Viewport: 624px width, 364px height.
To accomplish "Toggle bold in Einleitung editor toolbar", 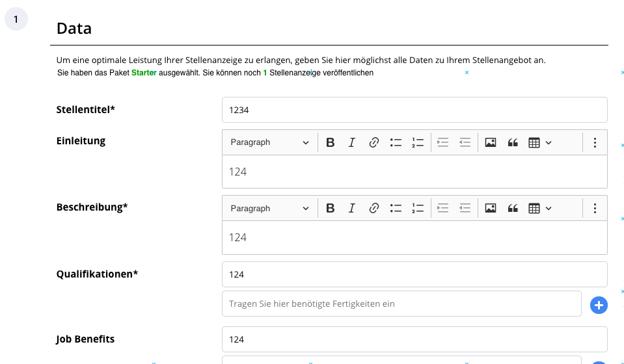I will pyautogui.click(x=330, y=142).
